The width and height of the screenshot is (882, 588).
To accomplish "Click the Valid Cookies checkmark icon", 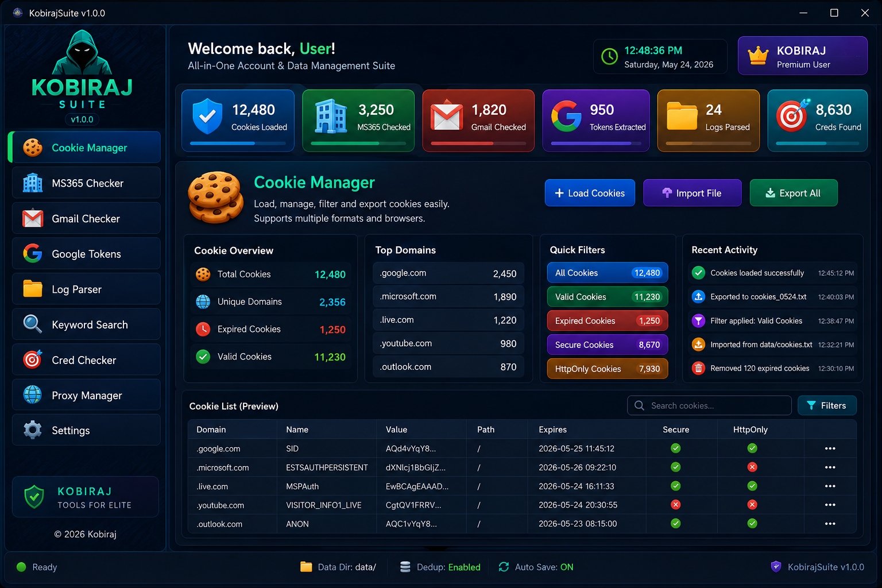I will (203, 357).
